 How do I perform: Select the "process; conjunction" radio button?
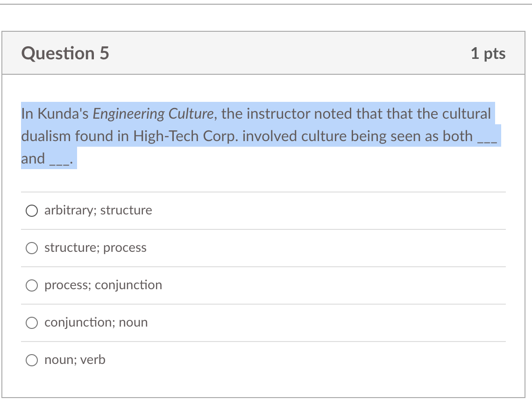[x=31, y=285]
